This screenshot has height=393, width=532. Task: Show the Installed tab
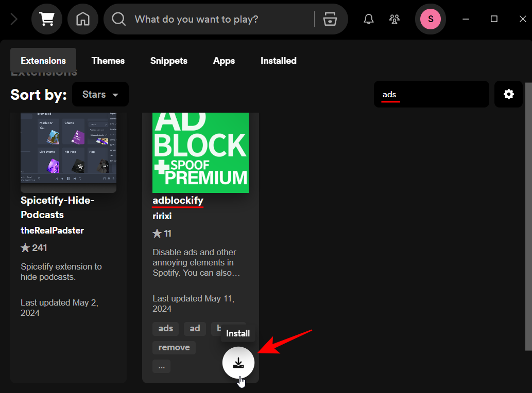pyautogui.click(x=278, y=61)
